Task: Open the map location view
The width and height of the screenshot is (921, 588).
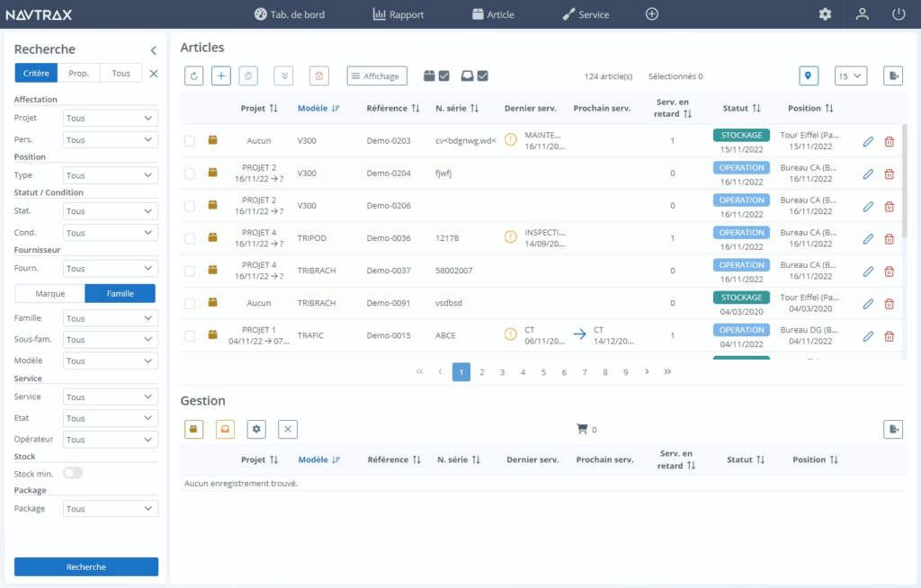Action: point(809,76)
